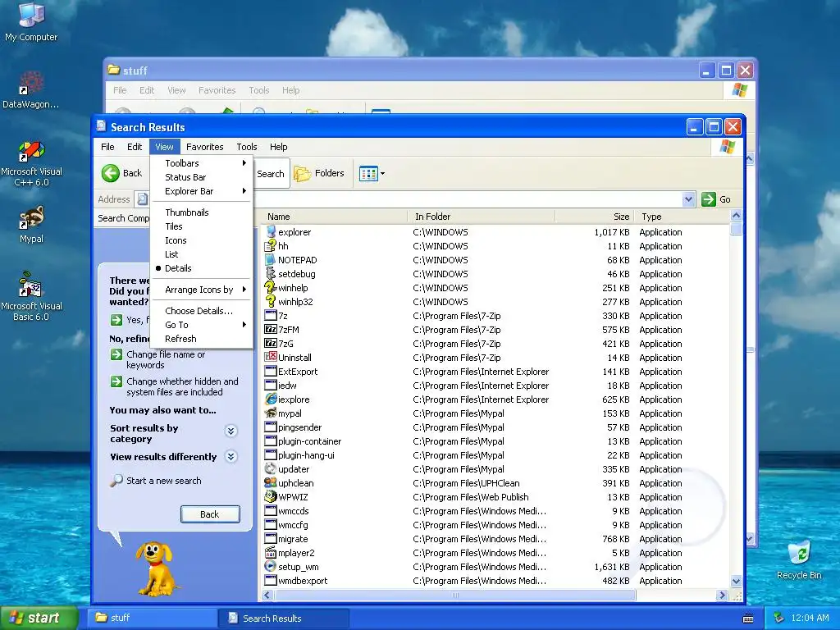Click the mypal raccoon file icon
840x630 pixels.
(x=271, y=413)
